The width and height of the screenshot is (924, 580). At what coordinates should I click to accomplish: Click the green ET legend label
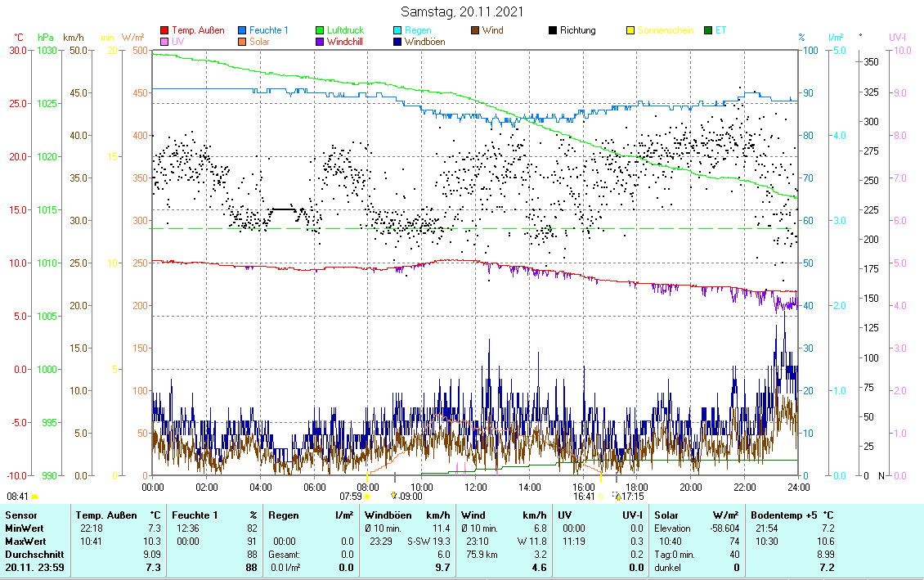pyautogui.click(x=720, y=31)
